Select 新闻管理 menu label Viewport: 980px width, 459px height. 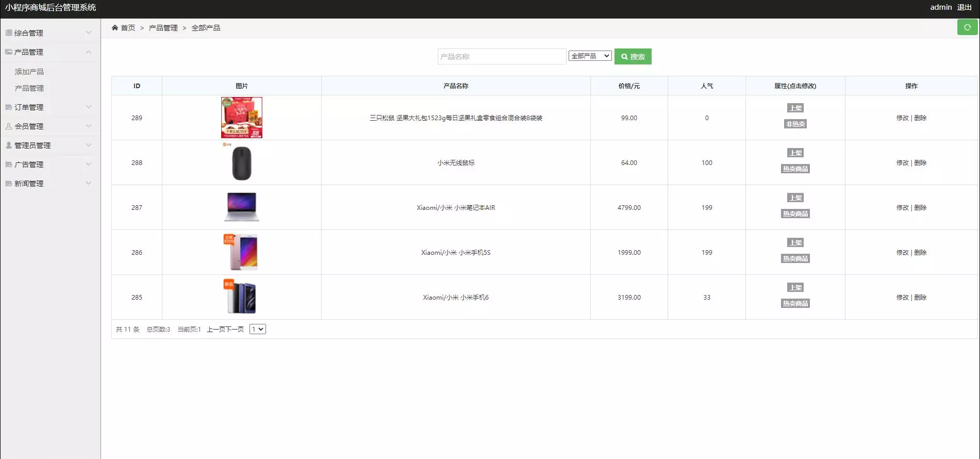tap(29, 183)
